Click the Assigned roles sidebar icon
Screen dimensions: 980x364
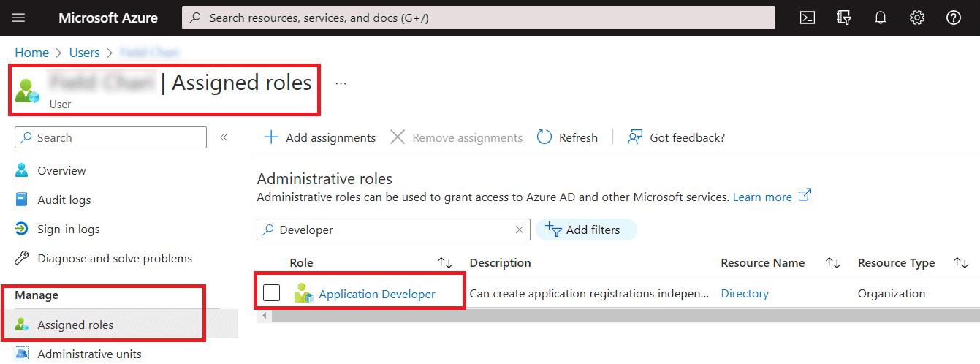click(x=22, y=325)
